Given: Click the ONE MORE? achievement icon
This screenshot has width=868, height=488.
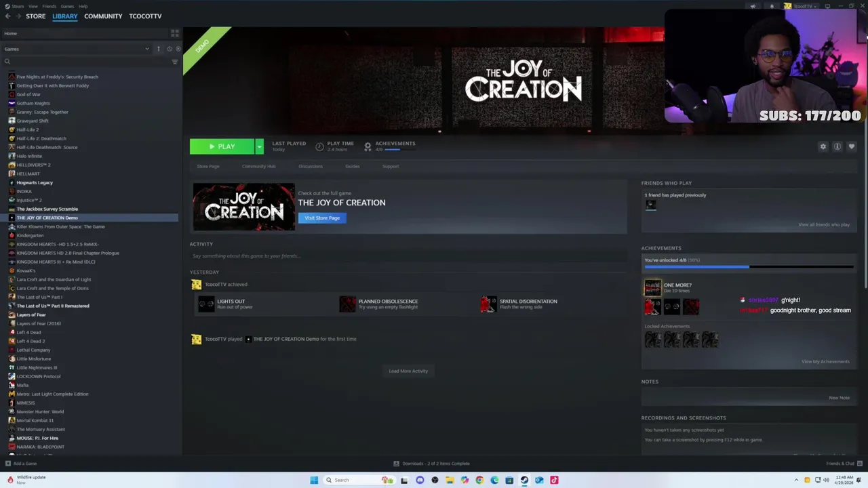Looking at the screenshot, I should coord(652,287).
